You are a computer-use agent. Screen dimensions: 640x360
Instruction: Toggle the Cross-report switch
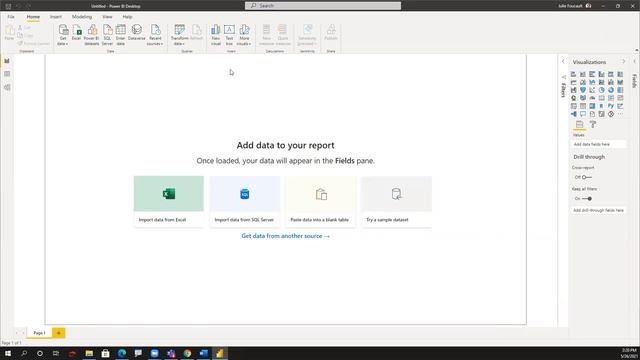[x=587, y=177]
